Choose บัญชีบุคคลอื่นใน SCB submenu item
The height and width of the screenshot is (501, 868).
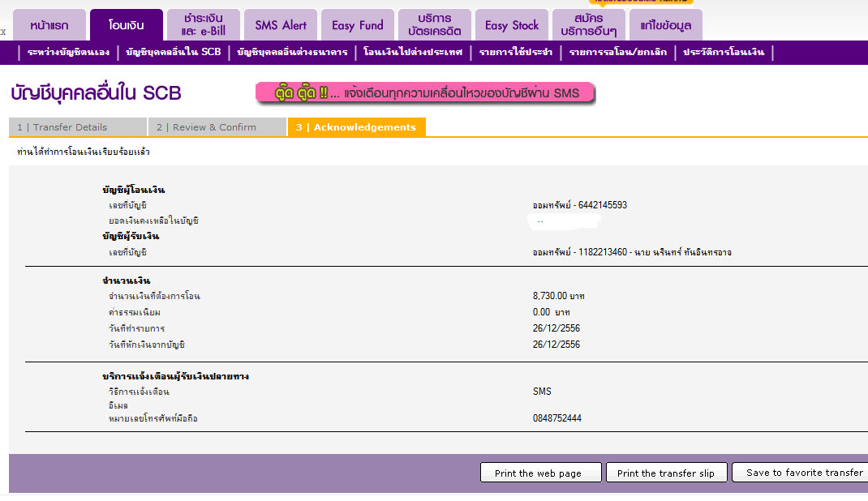[x=174, y=52]
